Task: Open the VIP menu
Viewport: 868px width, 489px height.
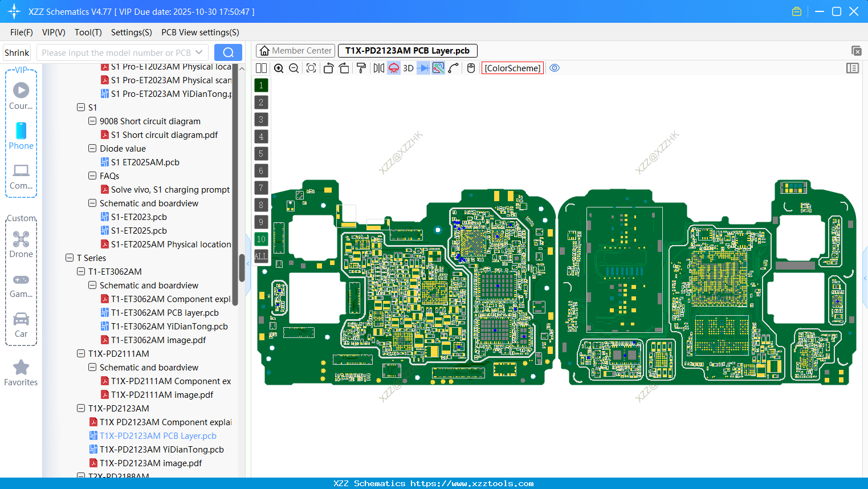Action: point(53,32)
